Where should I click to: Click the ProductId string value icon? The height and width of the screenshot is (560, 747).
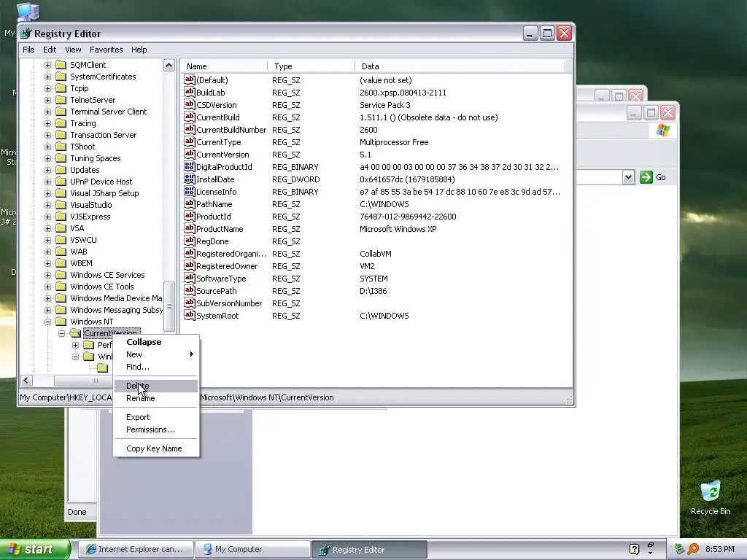(x=189, y=216)
